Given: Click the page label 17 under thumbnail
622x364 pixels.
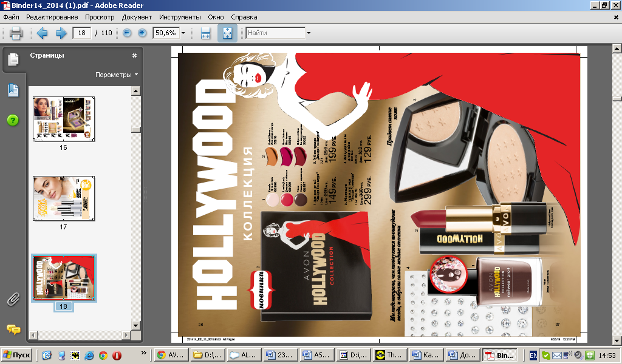Looking at the screenshot, I should pos(63,227).
